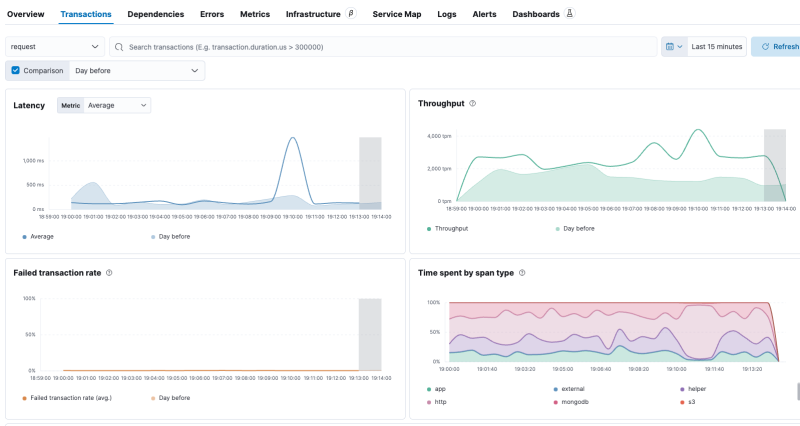The height and width of the screenshot is (426, 800).
Task: Switch to the Dependencies tab
Action: click(x=155, y=15)
